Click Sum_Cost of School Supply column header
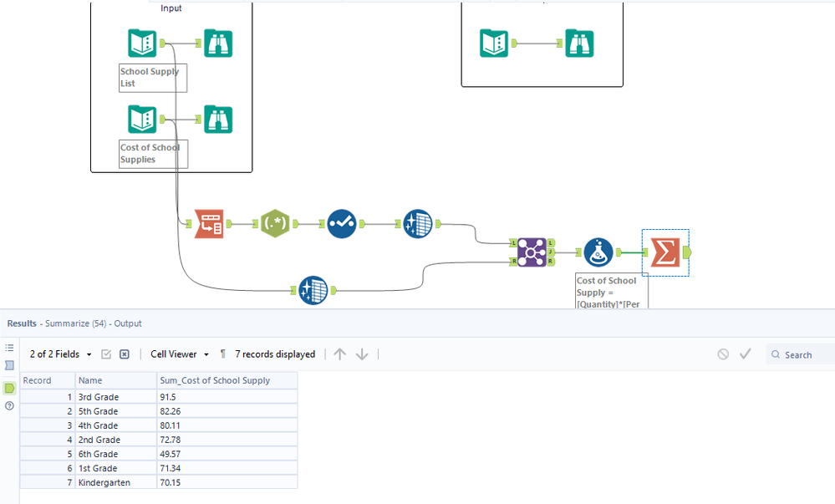 [227, 380]
